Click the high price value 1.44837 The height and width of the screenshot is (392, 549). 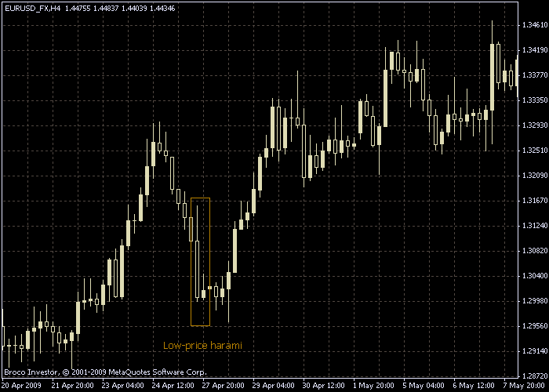[106, 9]
